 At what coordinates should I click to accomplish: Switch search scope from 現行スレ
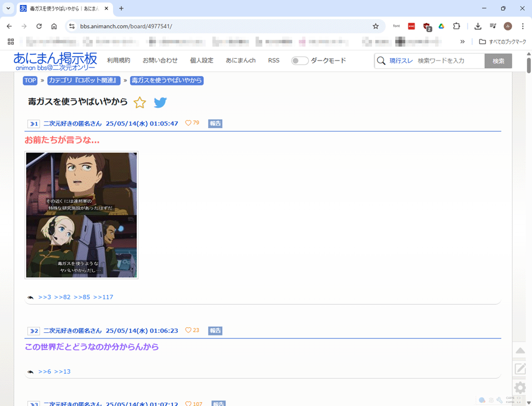401,61
